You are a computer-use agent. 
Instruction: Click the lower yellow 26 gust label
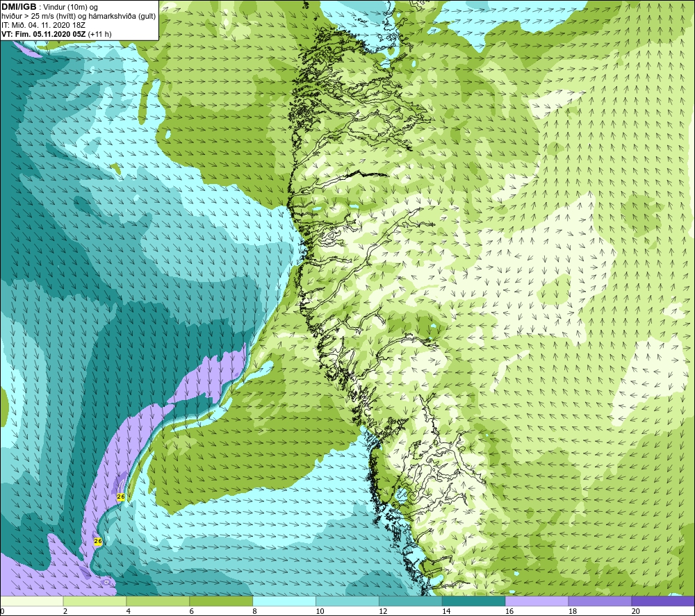(98, 541)
